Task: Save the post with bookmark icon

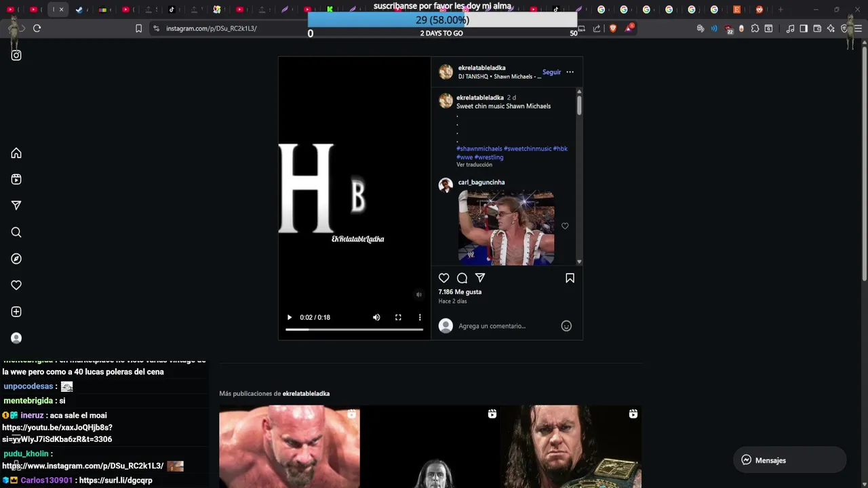Action: (570, 278)
